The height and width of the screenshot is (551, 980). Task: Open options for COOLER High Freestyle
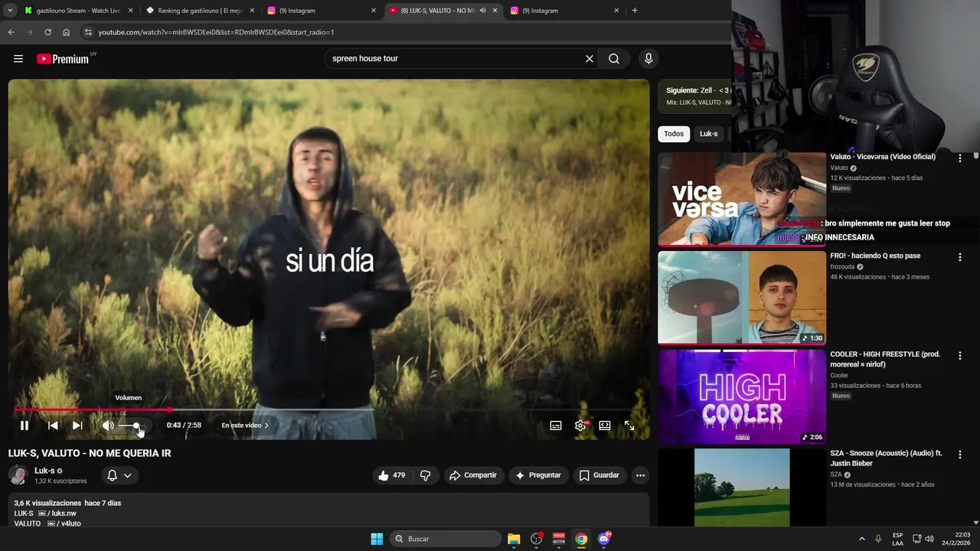coord(959,356)
